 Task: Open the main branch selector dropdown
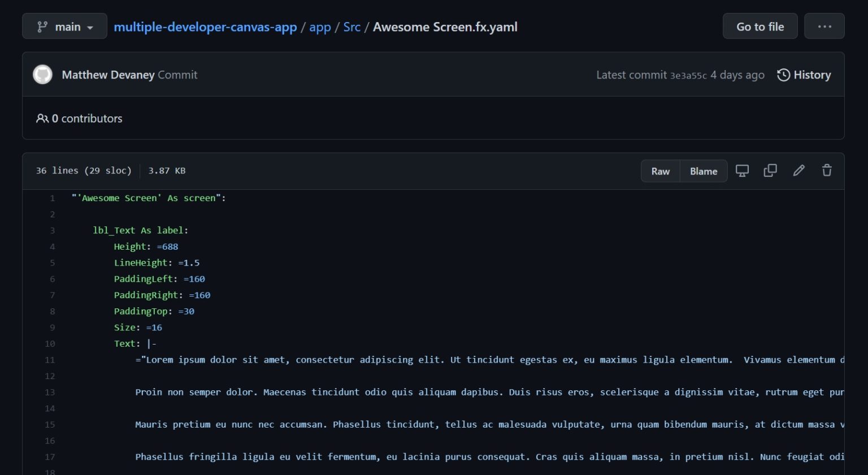(64, 26)
